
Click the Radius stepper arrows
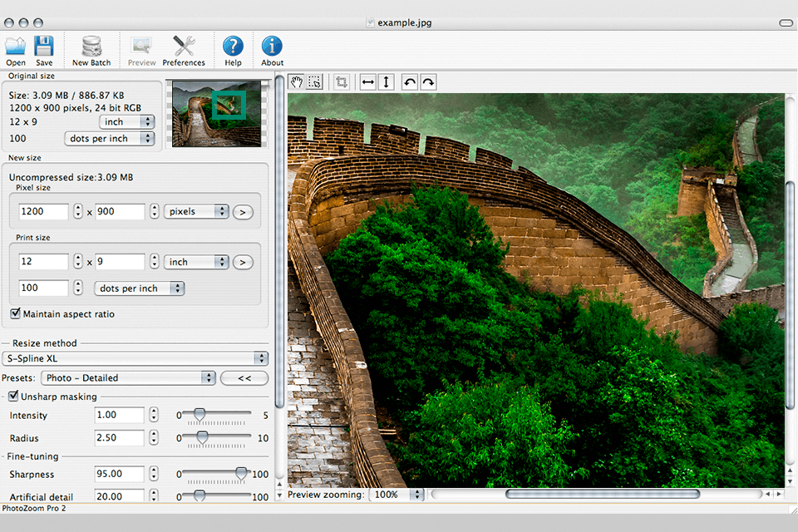click(154, 438)
